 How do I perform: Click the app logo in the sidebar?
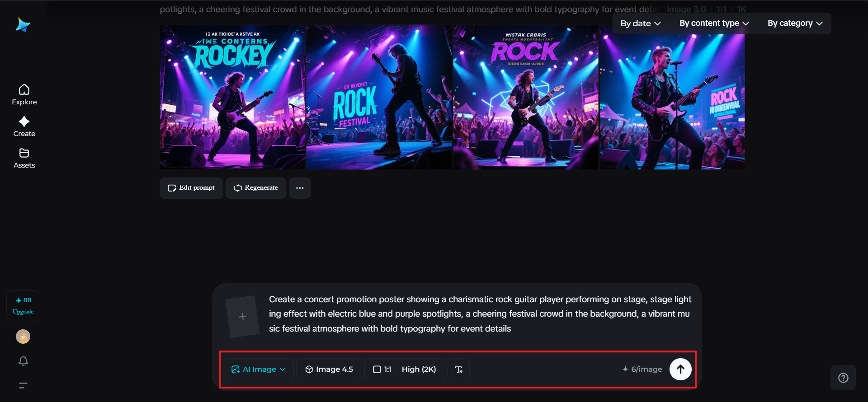(23, 25)
